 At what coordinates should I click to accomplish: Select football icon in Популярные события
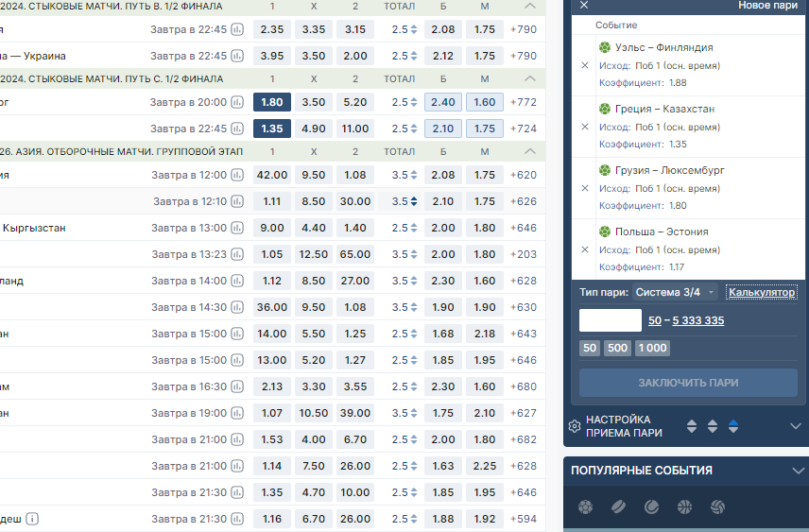(585, 507)
